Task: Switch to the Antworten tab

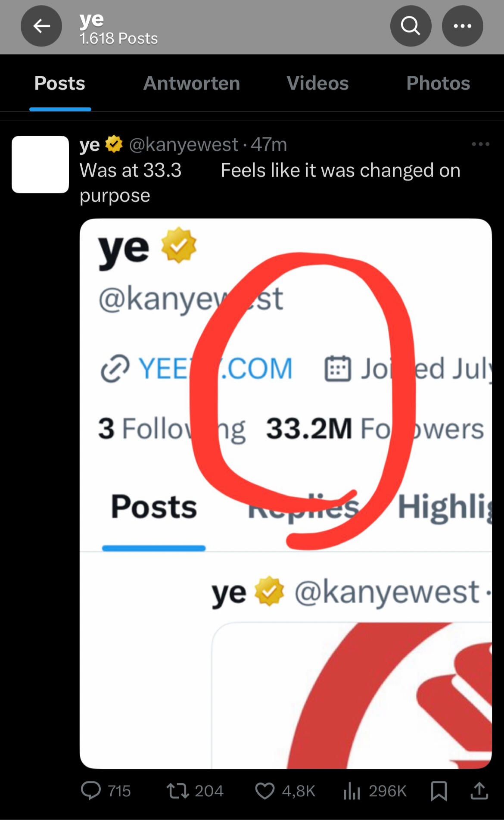Action: point(191,83)
